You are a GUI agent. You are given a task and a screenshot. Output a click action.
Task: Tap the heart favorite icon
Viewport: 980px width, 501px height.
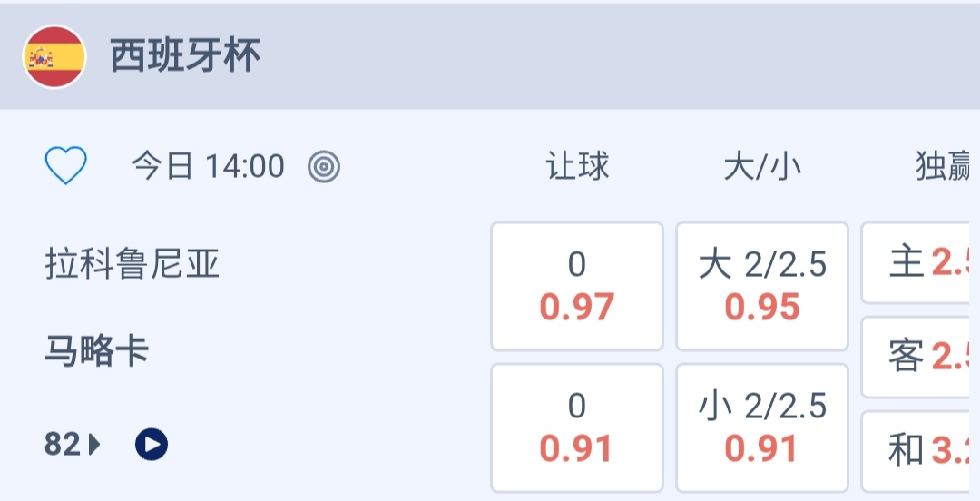click(x=65, y=166)
